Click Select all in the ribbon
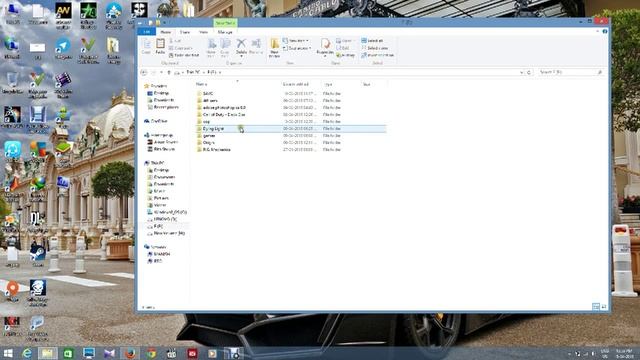Image resolution: width=640 pixels, height=360 pixels. coord(372,41)
